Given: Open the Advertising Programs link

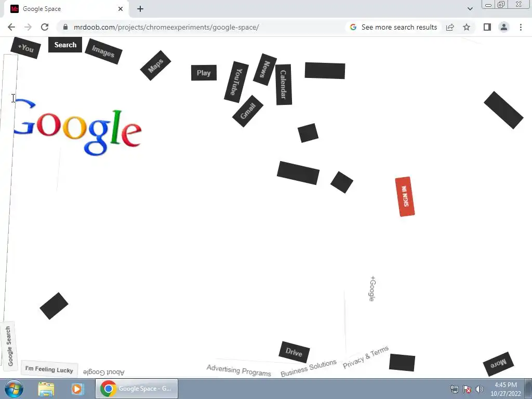Looking at the screenshot, I should point(239,370).
